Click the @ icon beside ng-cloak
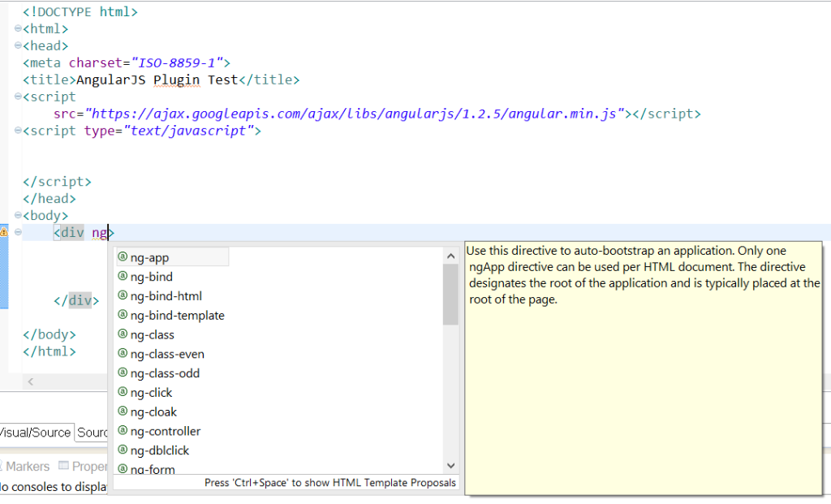 click(123, 411)
